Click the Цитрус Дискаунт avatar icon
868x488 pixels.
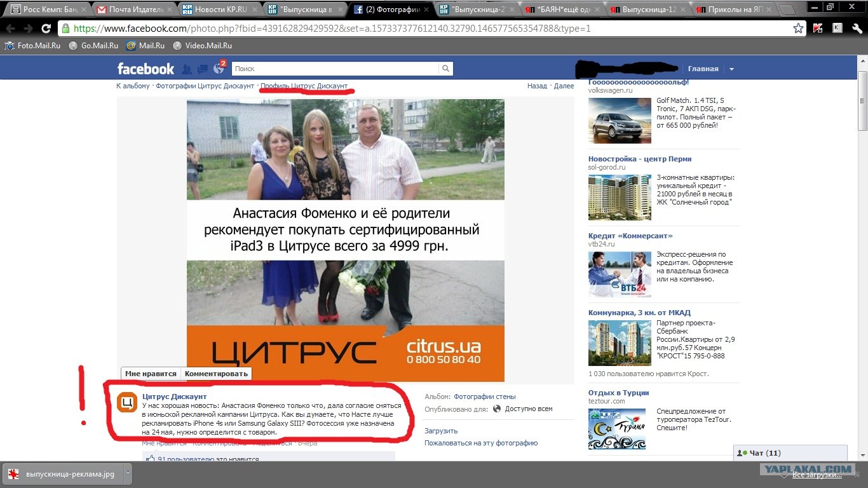click(x=126, y=402)
